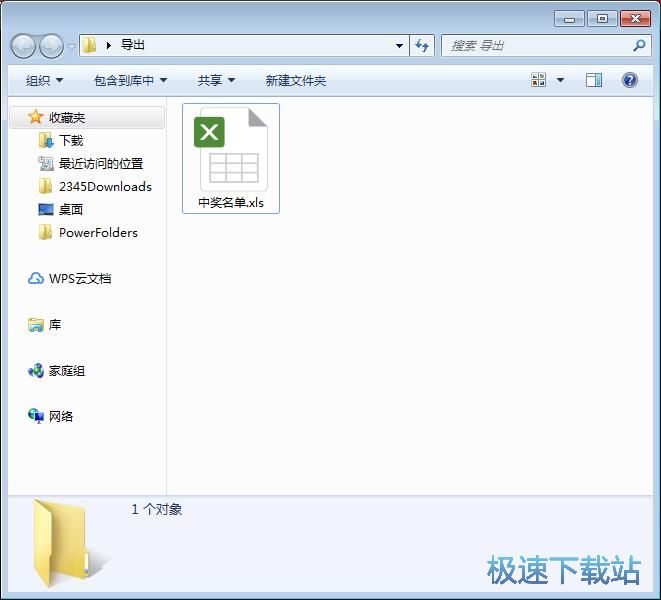This screenshot has width=661, height=600.
Task: Refresh the 导出 folder view
Action: pos(422,45)
